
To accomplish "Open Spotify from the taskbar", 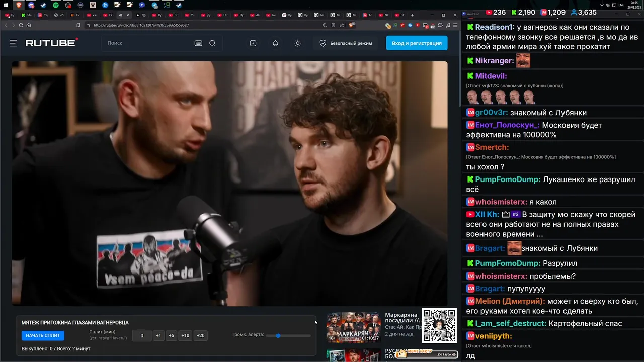I will [x=55, y=5].
